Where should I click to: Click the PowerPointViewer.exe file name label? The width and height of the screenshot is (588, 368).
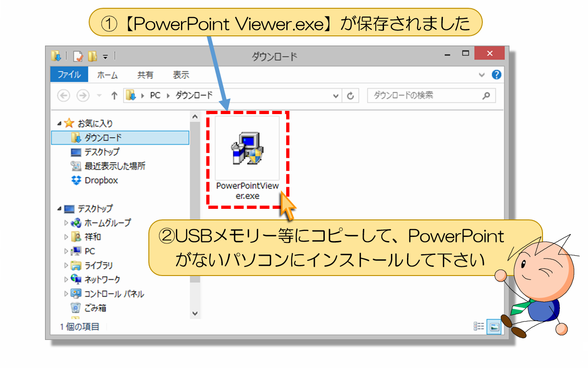(248, 191)
